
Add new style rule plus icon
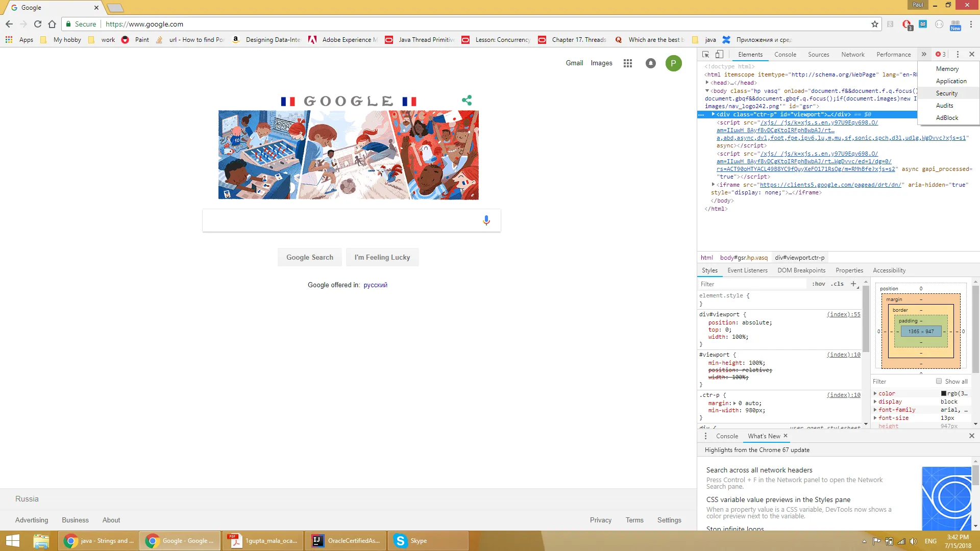click(x=853, y=284)
